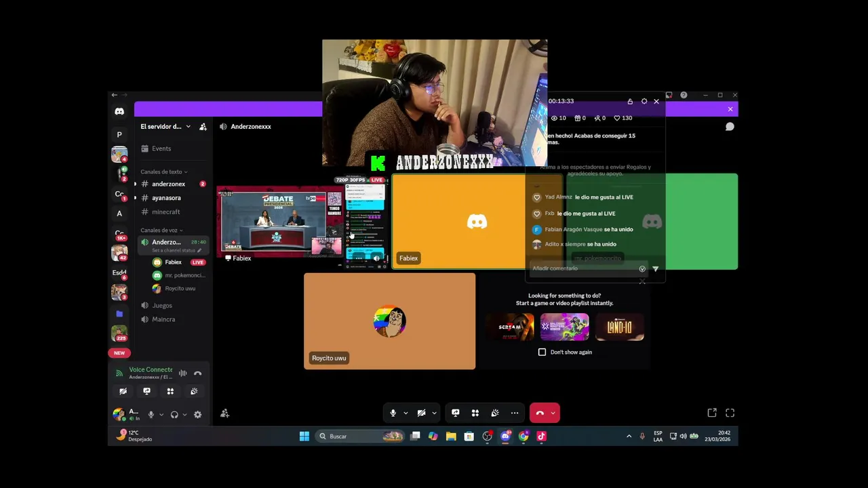Open the Valorant Masters playlist thumbnail

click(565, 327)
